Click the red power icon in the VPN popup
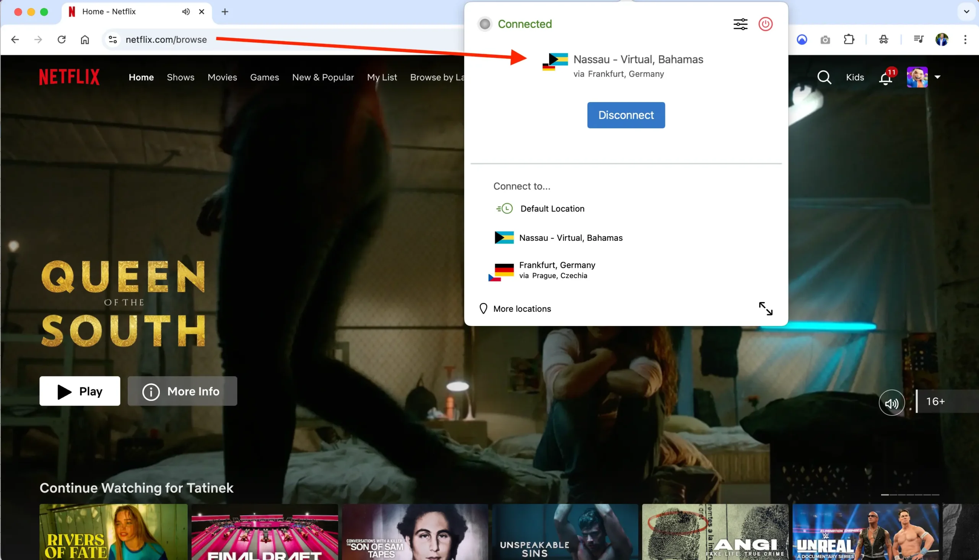Viewport: 979px width, 560px height. click(x=765, y=24)
